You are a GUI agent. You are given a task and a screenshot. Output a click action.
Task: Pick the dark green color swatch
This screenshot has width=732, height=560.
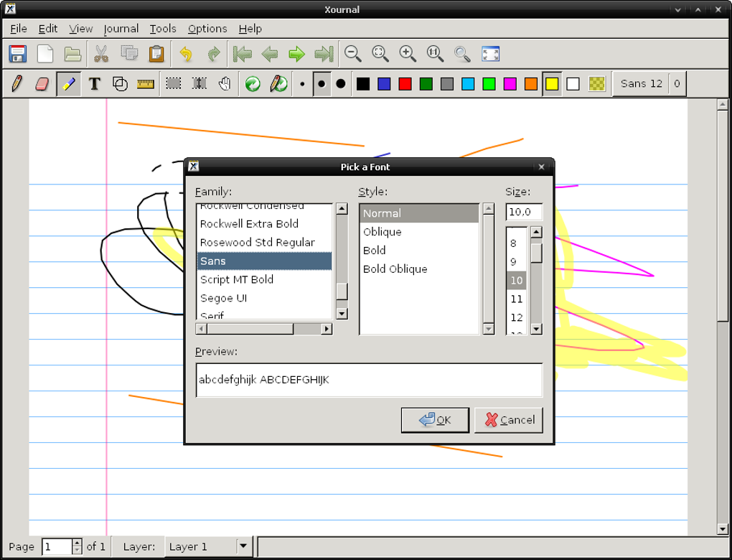(426, 84)
